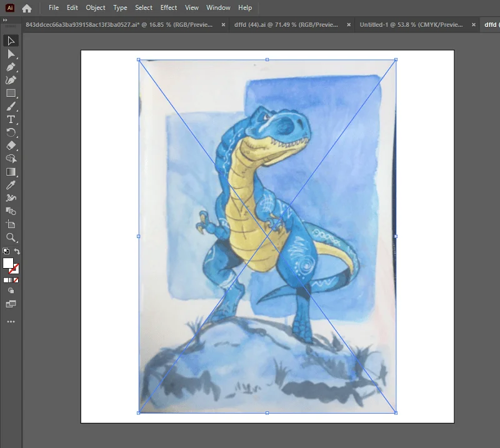Screen dimensions: 500x448
Task: Expand the toolbar with double arrows
Action: (x=5, y=20)
